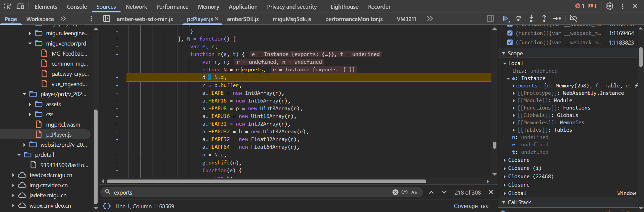Expand the Closure (22468) scope
This screenshot has width=644, height=212.
click(x=505, y=176)
